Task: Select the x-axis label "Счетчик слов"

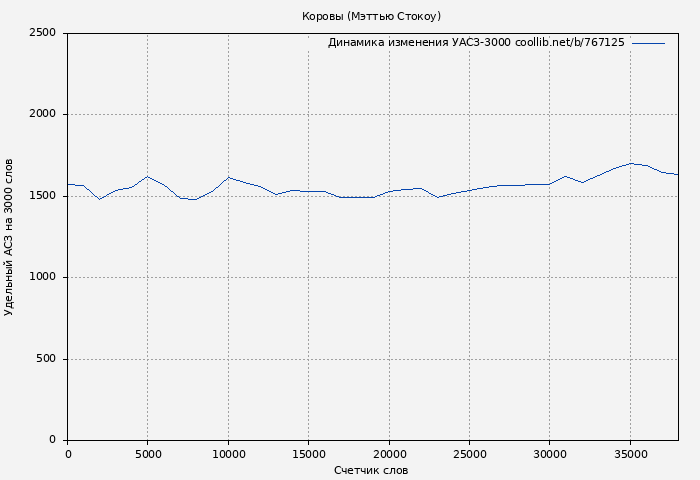Action: (371, 470)
